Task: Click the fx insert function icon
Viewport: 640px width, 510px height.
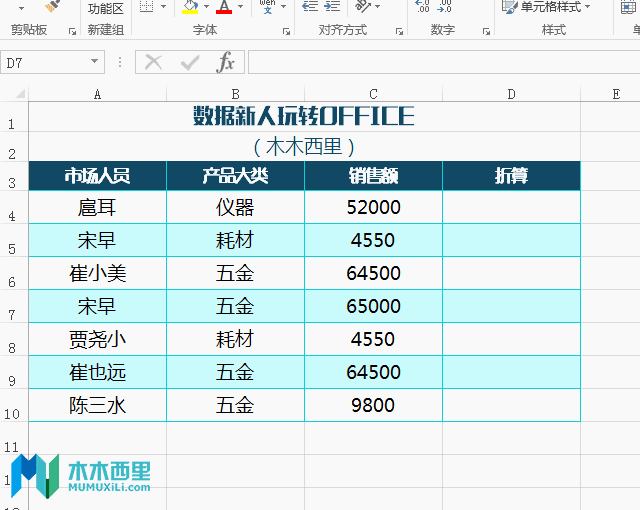Action: tap(225, 62)
